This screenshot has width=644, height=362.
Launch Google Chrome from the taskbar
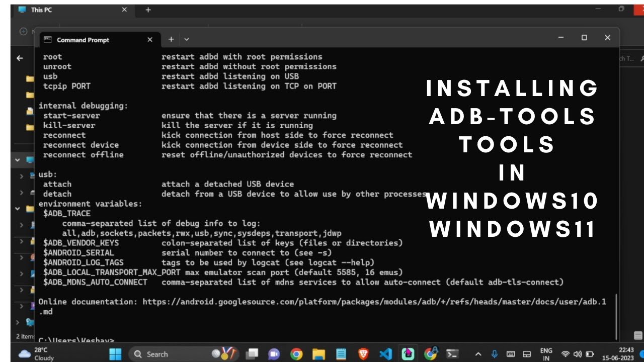point(296,354)
